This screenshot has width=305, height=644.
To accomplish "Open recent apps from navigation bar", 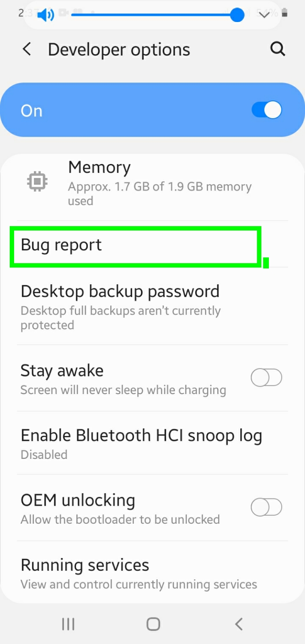I will coord(68,624).
